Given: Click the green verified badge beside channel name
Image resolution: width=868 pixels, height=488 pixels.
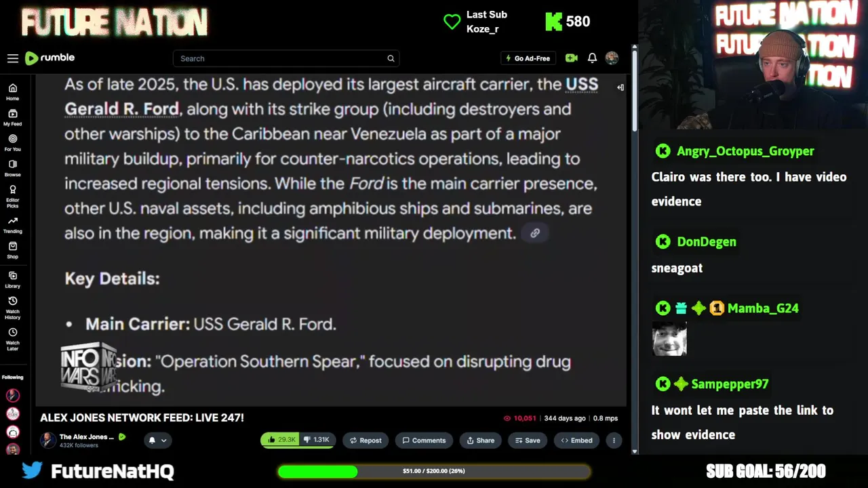Looking at the screenshot, I should (122, 437).
